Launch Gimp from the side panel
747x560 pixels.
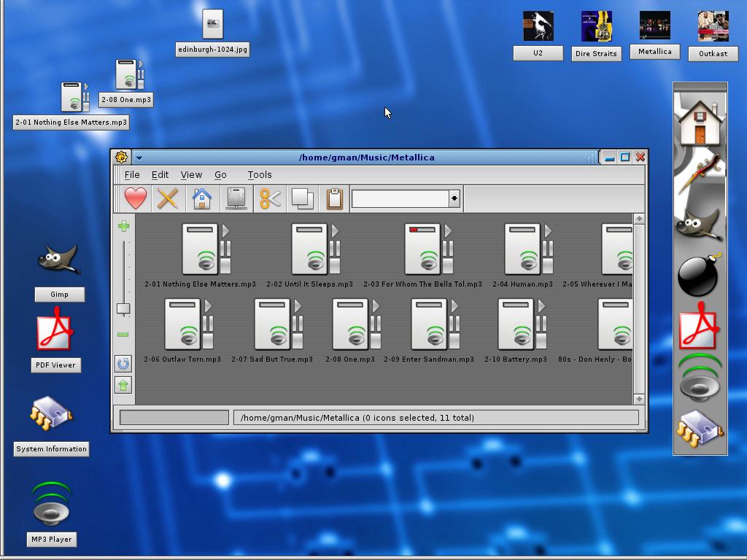click(x=699, y=224)
